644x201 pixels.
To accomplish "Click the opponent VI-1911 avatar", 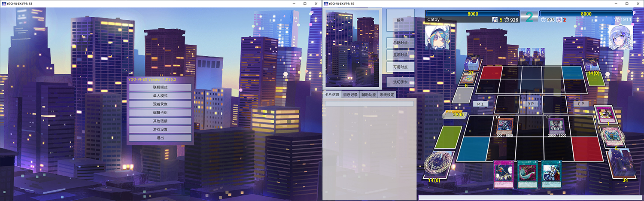I will (620, 37).
